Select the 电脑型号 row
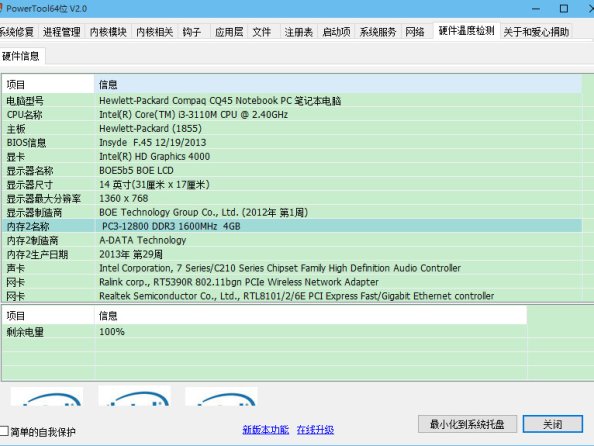 coord(292,101)
